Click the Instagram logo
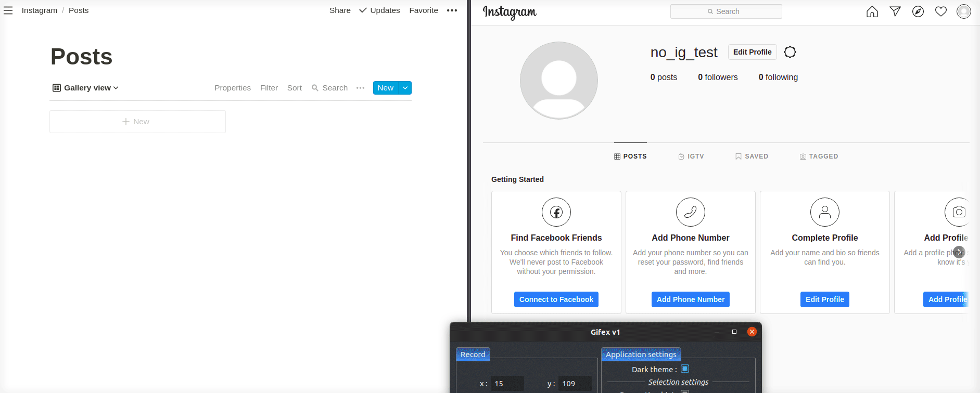The image size is (980, 393). tap(510, 12)
